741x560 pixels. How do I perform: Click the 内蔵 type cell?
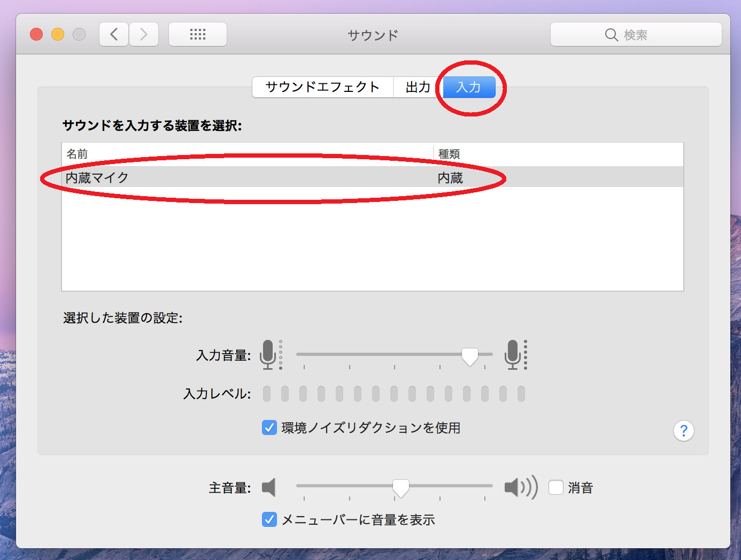pos(450,178)
